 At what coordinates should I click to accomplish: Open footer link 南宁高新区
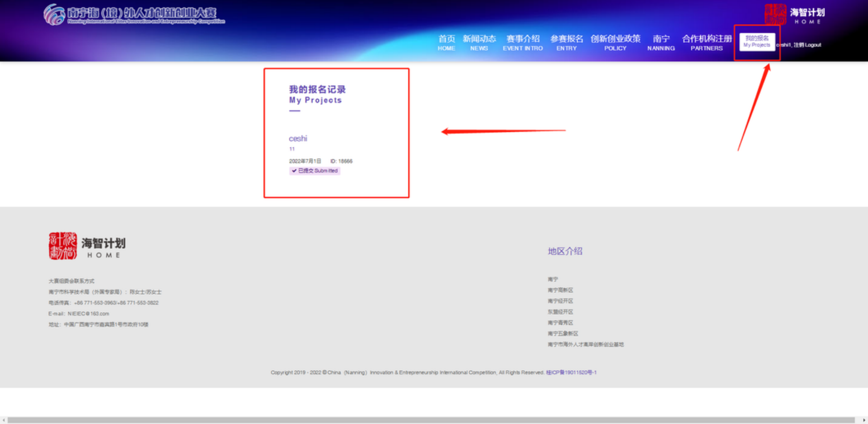pos(560,290)
